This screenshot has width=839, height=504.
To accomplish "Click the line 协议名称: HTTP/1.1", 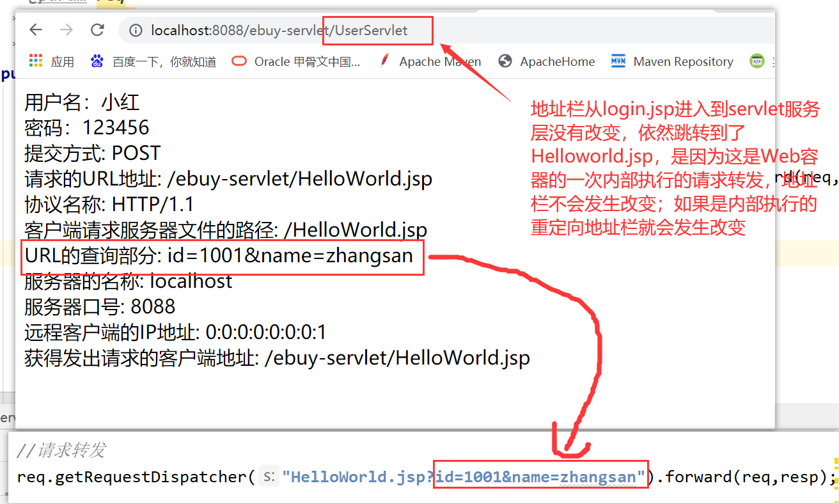I will (109, 205).
